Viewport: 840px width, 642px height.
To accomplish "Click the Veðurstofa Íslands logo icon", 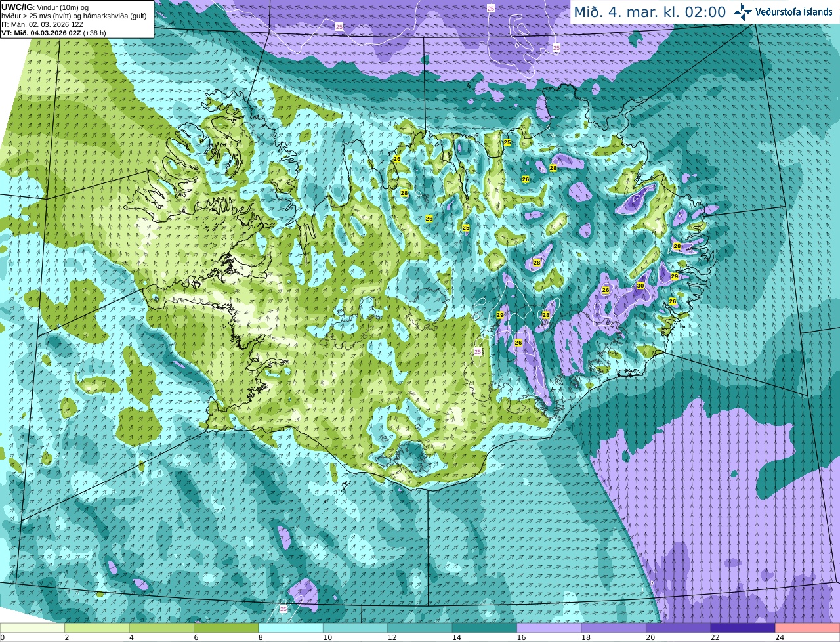I will point(743,12).
